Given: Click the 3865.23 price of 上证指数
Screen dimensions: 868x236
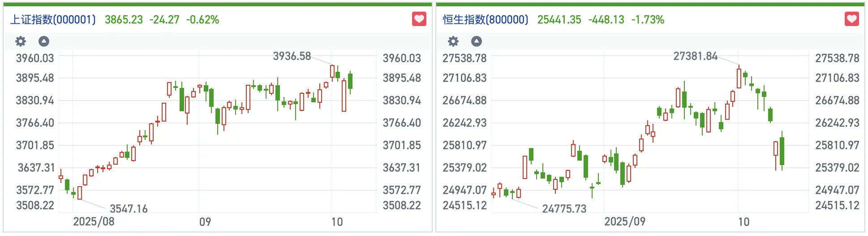Looking at the screenshot, I should (124, 20).
